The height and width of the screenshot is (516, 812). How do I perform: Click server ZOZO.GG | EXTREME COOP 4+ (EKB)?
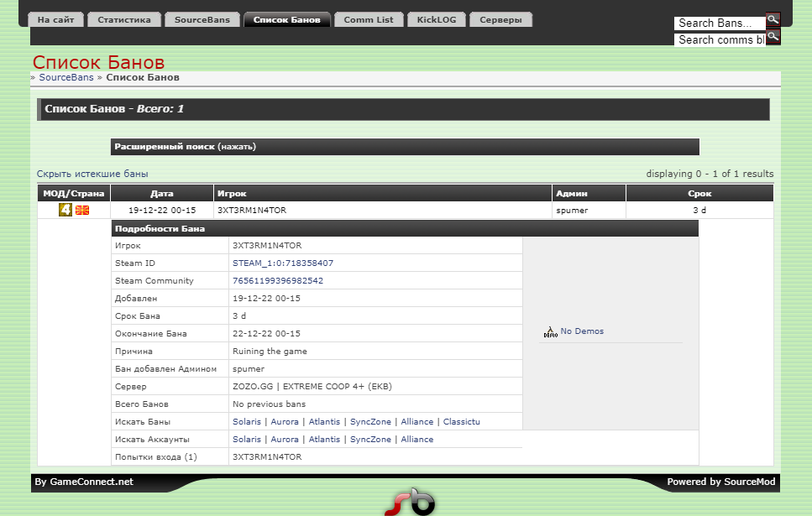[x=312, y=386]
